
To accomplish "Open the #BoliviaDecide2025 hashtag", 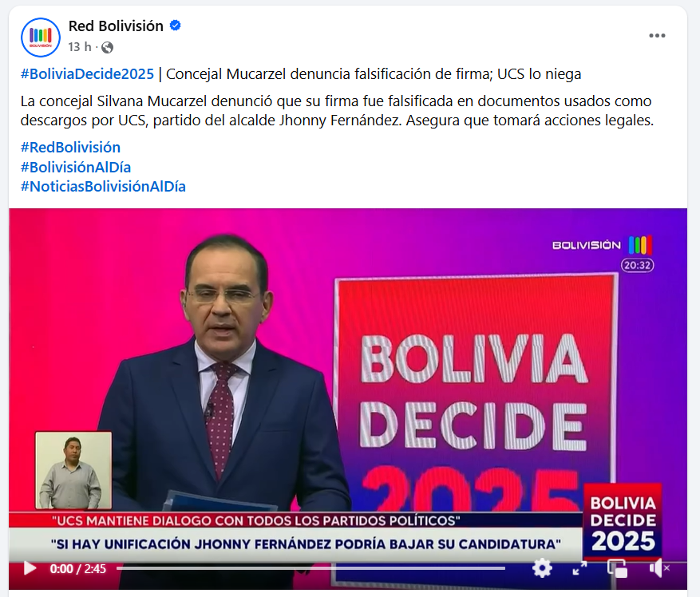I will tap(87, 73).
